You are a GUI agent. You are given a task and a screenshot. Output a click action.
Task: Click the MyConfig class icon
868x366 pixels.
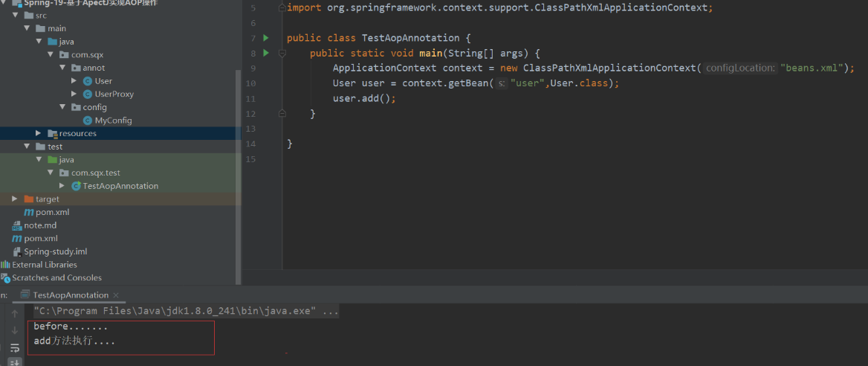point(88,121)
